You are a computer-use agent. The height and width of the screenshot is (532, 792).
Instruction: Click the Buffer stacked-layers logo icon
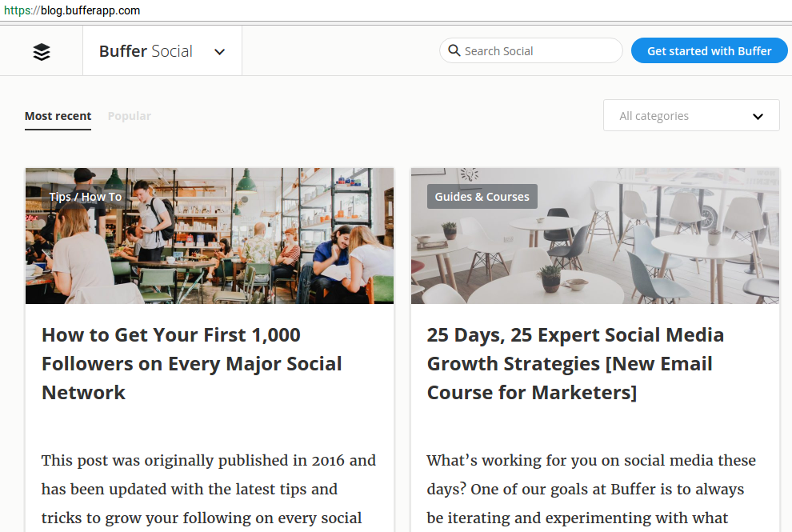(41, 50)
